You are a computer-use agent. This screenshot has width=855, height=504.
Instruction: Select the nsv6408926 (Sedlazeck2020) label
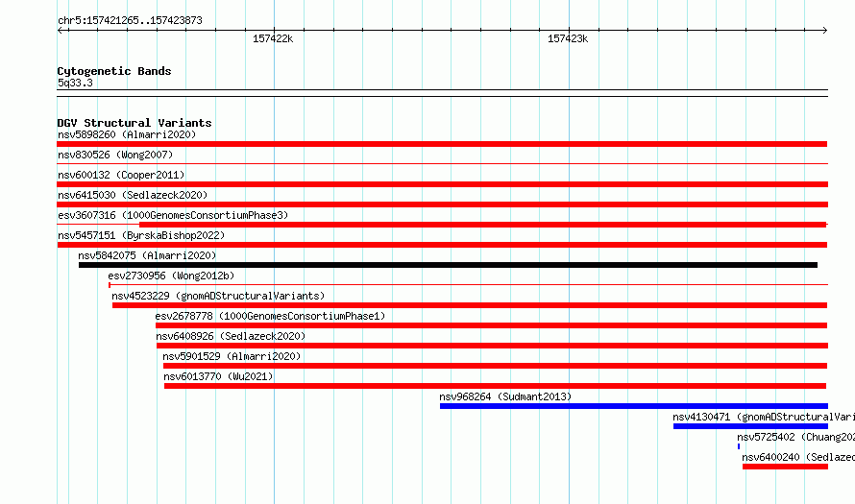pyautogui.click(x=231, y=336)
